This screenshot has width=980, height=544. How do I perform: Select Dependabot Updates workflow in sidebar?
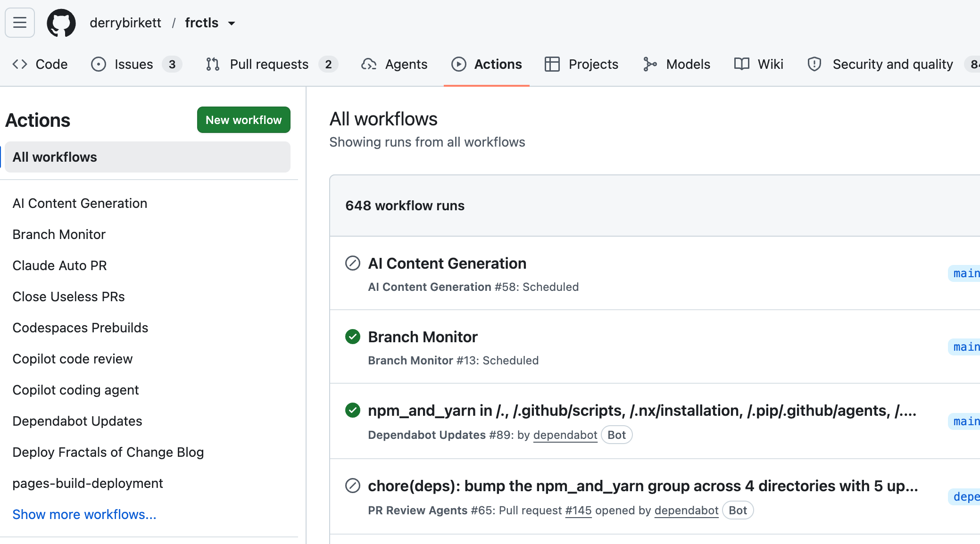77,421
